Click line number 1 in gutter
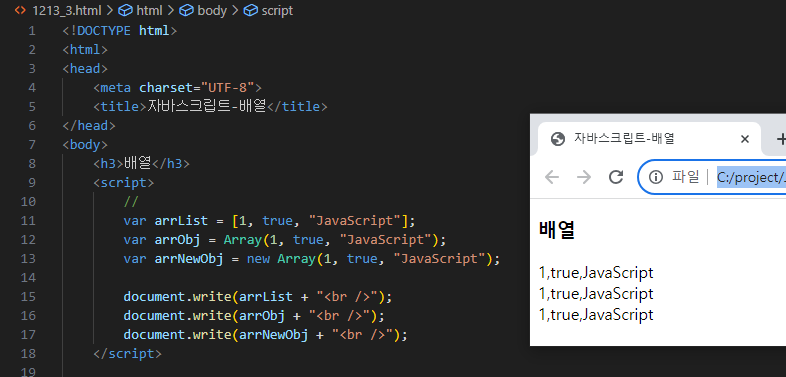Viewport: 786px width, 377px height. (32, 31)
